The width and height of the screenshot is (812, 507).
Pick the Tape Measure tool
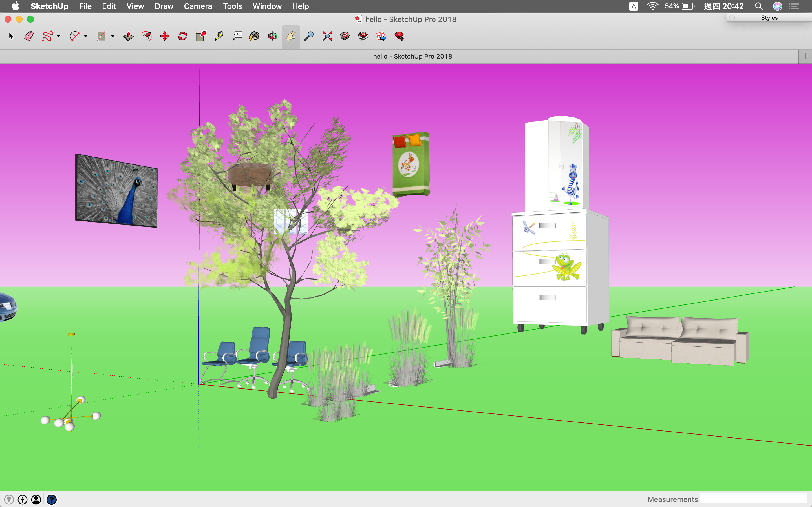pos(219,36)
